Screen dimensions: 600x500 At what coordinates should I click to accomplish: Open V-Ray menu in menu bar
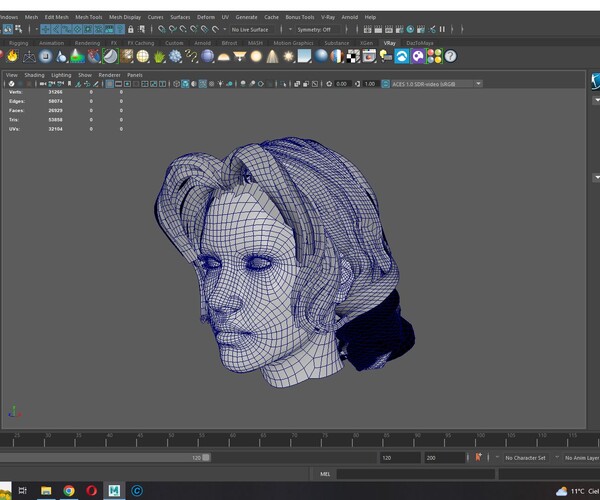[x=328, y=17]
